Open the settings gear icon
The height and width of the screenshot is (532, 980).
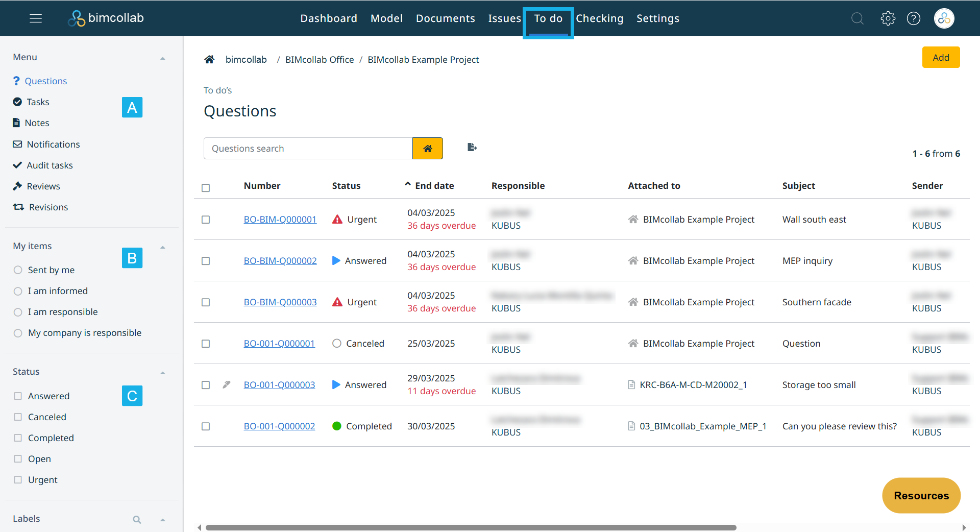click(x=888, y=18)
